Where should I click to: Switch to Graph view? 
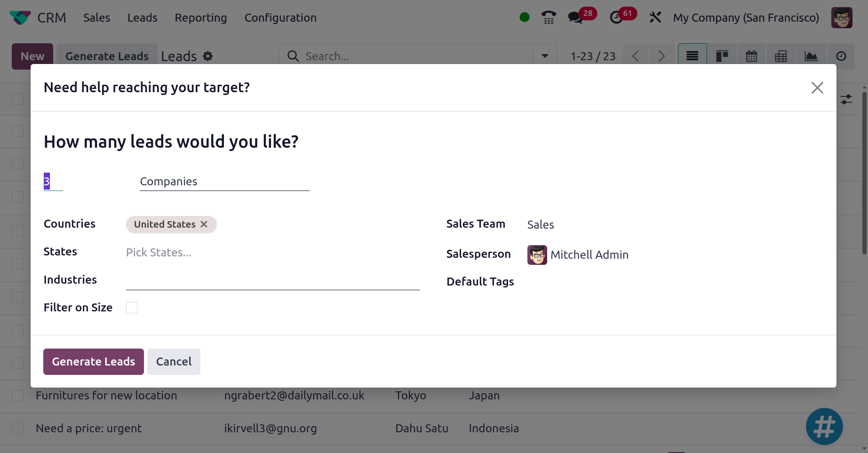coord(811,56)
